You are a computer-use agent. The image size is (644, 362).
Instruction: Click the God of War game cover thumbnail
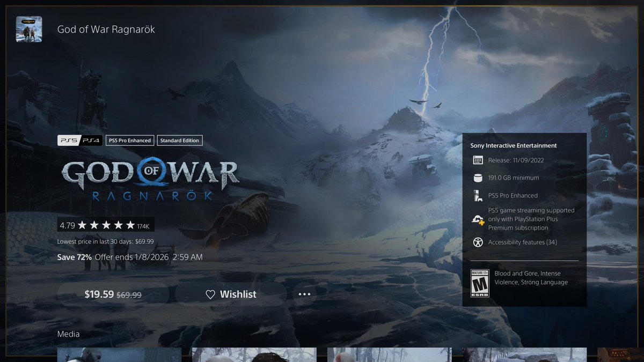pyautogui.click(x=29, y=29)
